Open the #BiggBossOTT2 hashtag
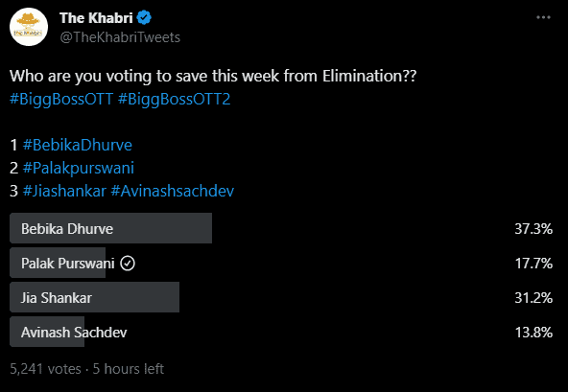Screen dimensions: 568x392 click(175, 99)
